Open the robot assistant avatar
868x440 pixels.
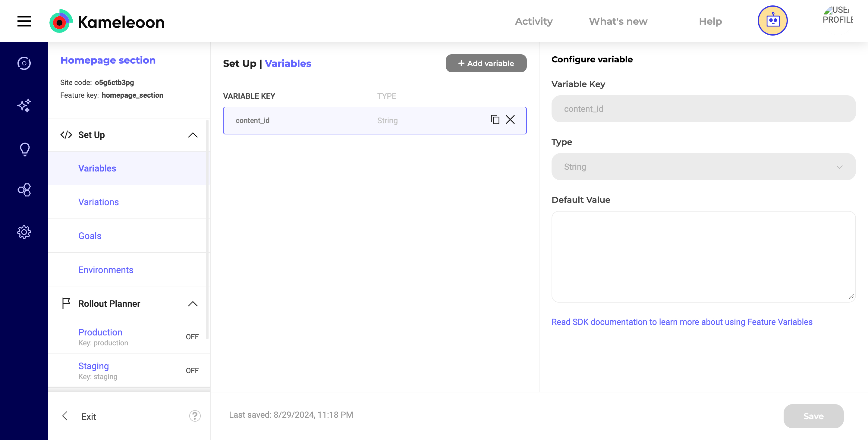point(772,20)
